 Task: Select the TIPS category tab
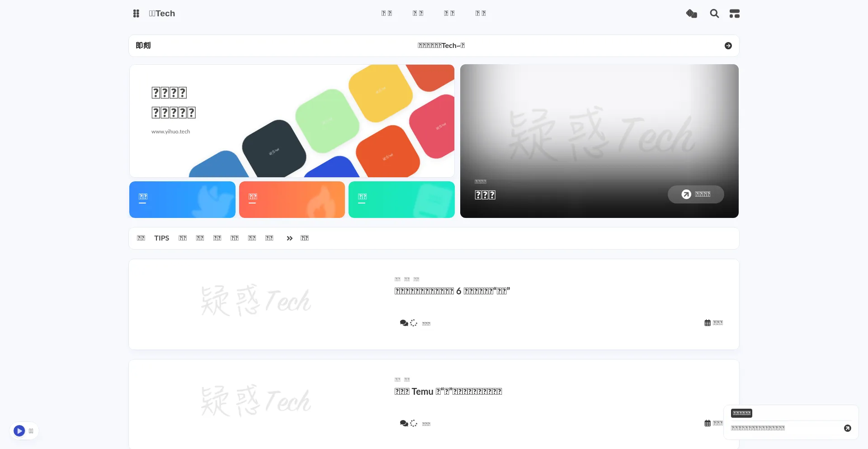click(x=162, y=238)
